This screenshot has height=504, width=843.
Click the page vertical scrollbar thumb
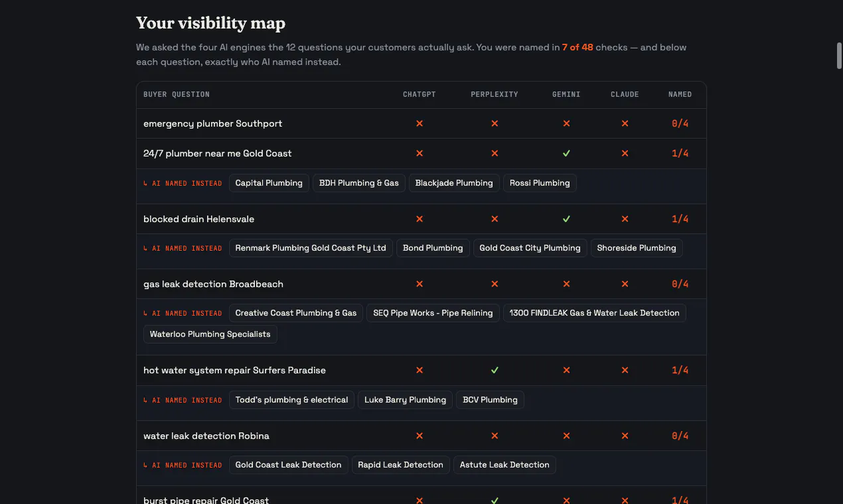point(839,55)
